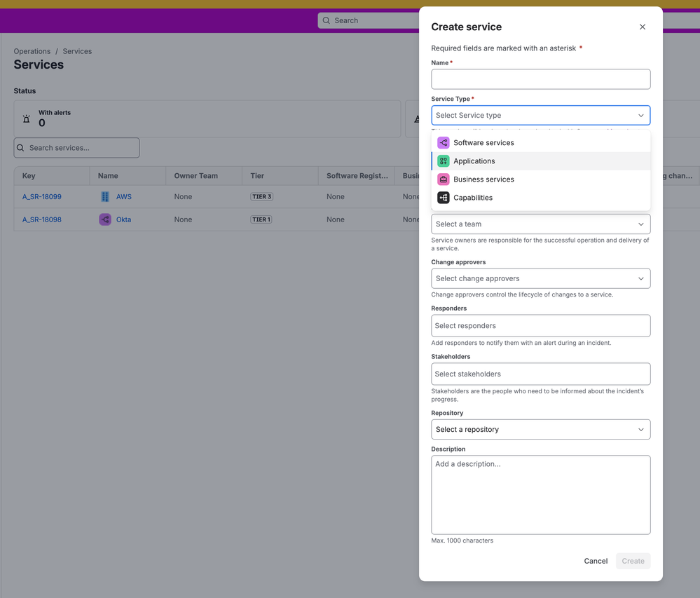Click the With alerts status card

pos(207,118)
